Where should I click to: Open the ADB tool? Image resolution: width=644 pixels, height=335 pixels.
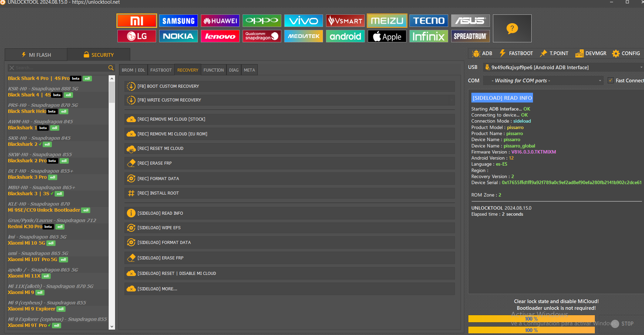482,53
